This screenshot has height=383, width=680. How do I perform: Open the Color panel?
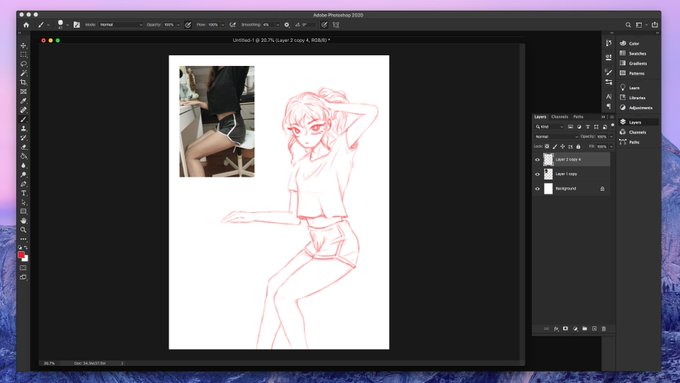(634, 43)
